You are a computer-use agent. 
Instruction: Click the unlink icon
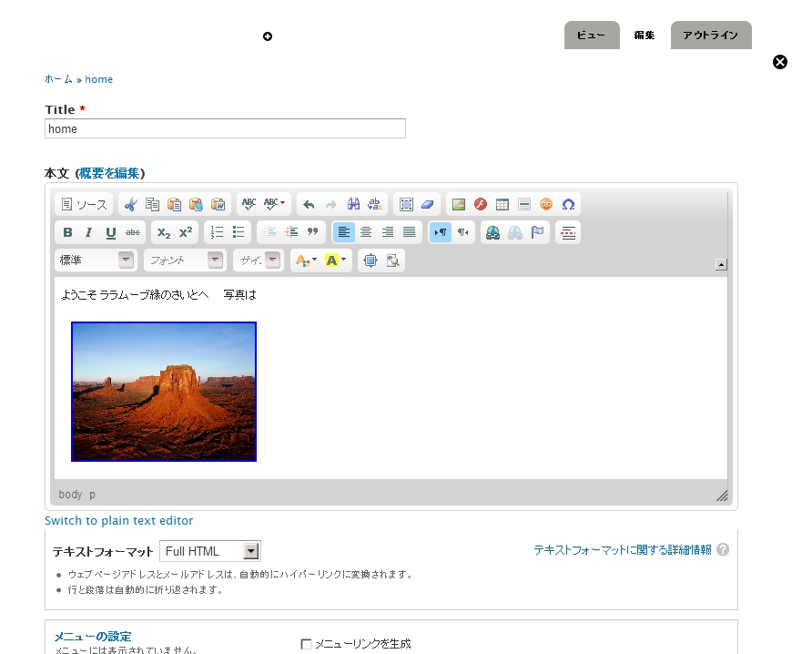point(514,232)
